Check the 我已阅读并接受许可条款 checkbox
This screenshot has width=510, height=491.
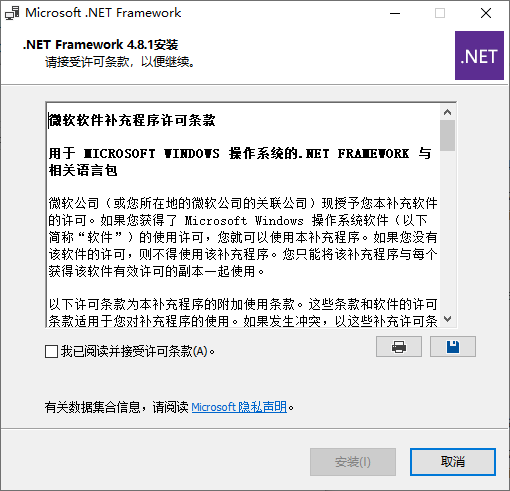51,351
